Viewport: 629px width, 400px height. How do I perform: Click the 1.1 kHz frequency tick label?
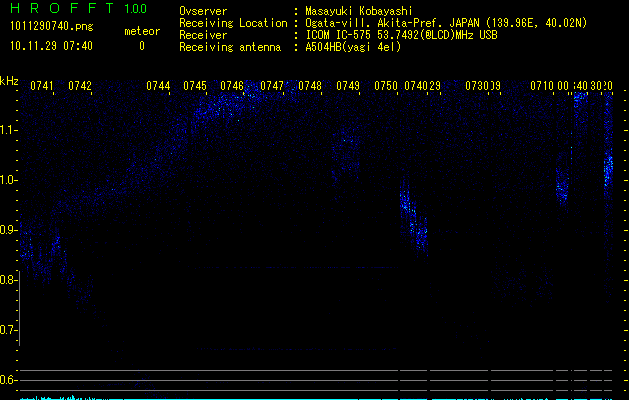click(x=8, y=130)
